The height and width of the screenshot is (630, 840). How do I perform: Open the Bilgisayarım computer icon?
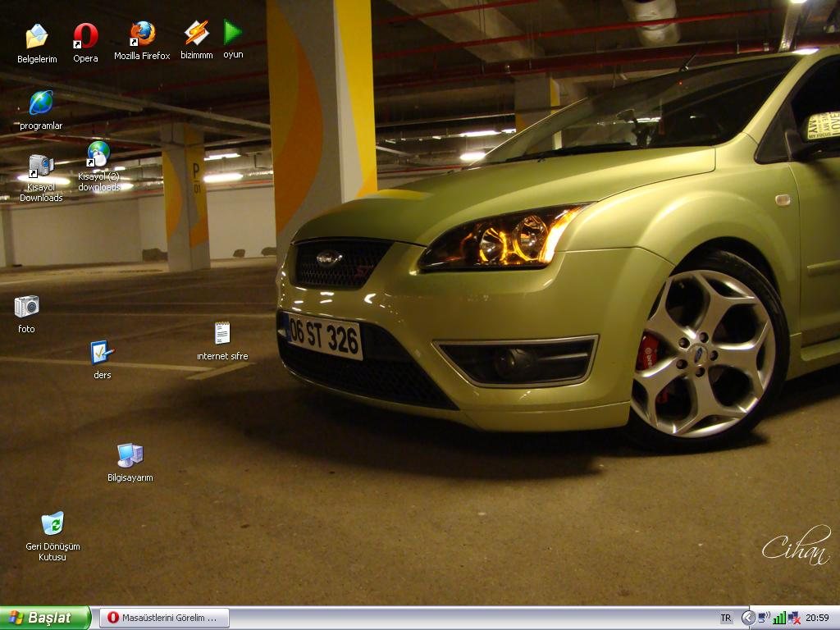tap(130, 455)
